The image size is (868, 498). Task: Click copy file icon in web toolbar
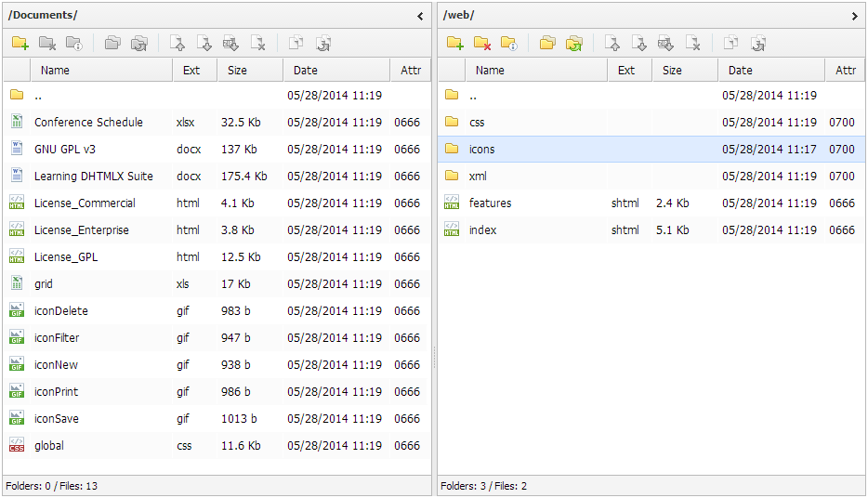(x=731, y=43)
